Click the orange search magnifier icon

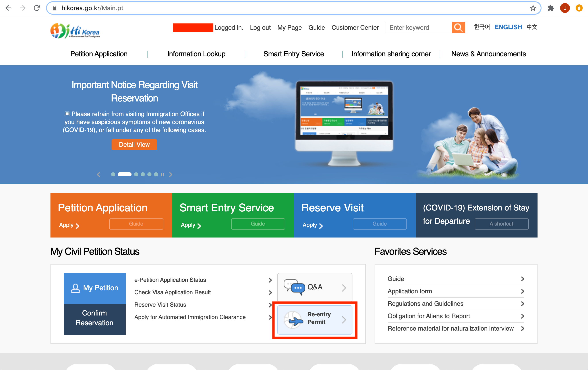click(458, 28)
